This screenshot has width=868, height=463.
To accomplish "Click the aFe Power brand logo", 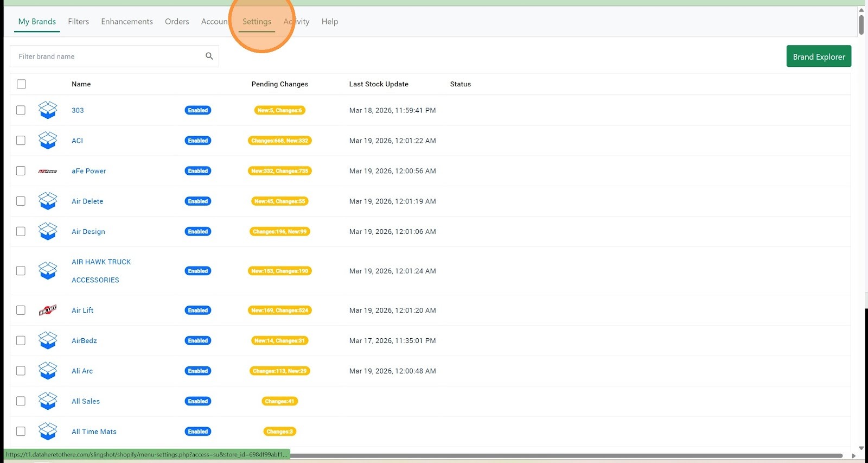I will [x=48, y=171].
